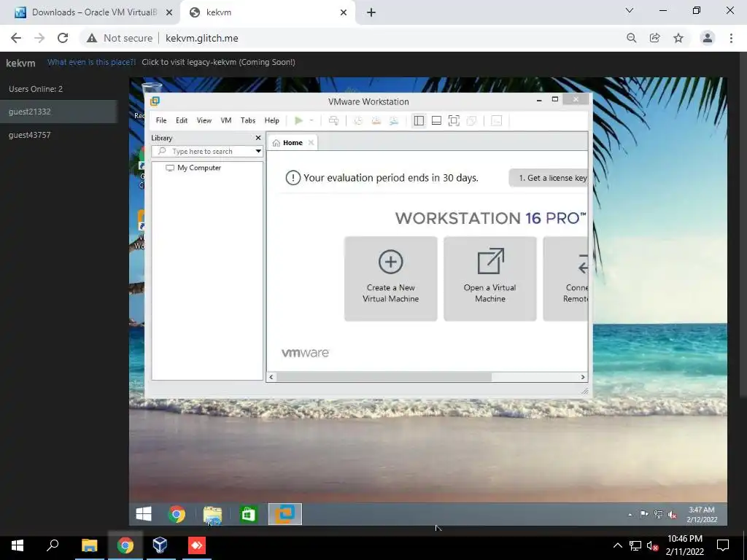Click horizontal scrollbar left arrow
This screenshot has height=560, width=747.
tap(271, 377)
